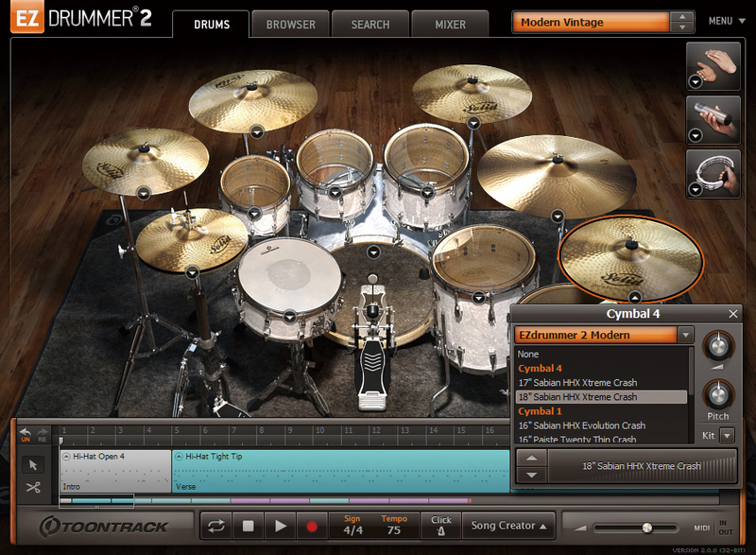
Task: Open dropdown arrow on shaker thumbnail
Action: [x=696, y=136]
